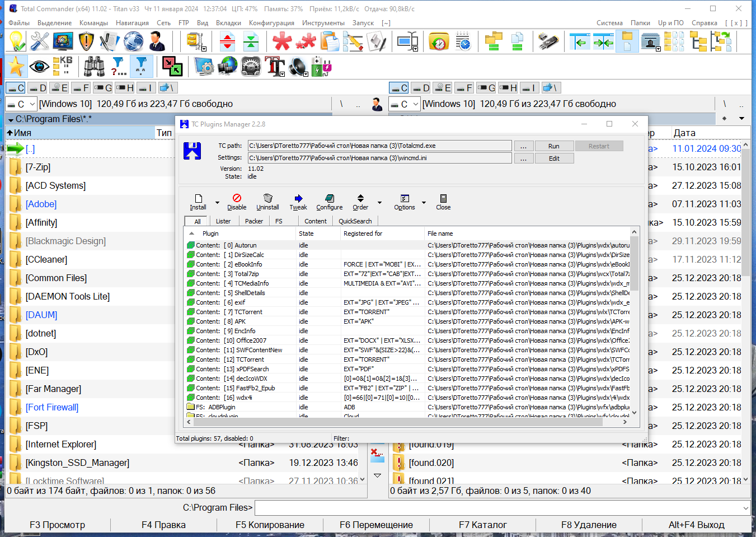Open the Конфигурация menu
The height and width of the screenshot is (537, 756).
(x=271, y=23)
